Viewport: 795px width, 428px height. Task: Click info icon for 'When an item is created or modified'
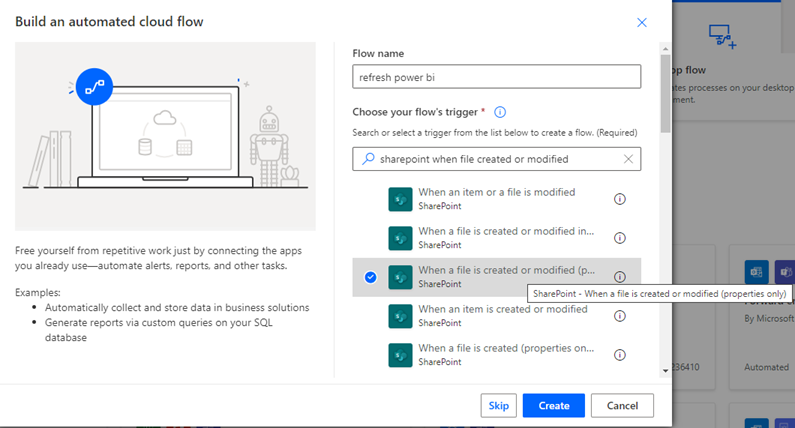point(619,316)
